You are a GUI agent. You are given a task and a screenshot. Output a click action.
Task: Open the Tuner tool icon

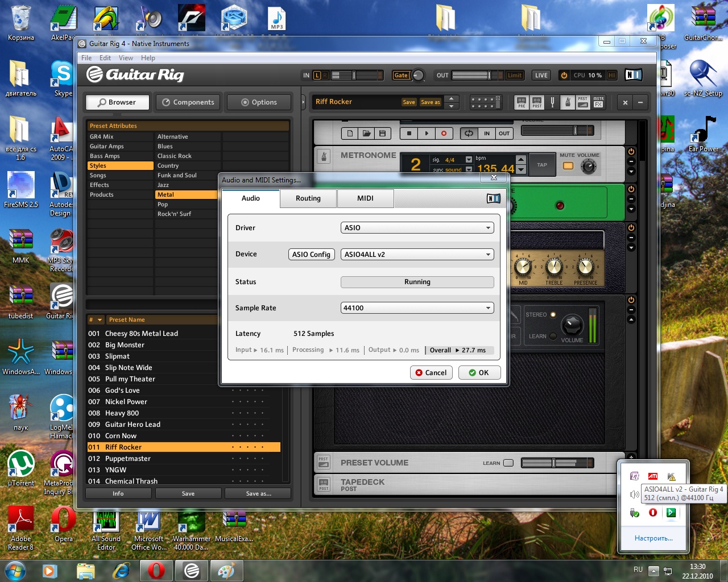pos(552,102)
